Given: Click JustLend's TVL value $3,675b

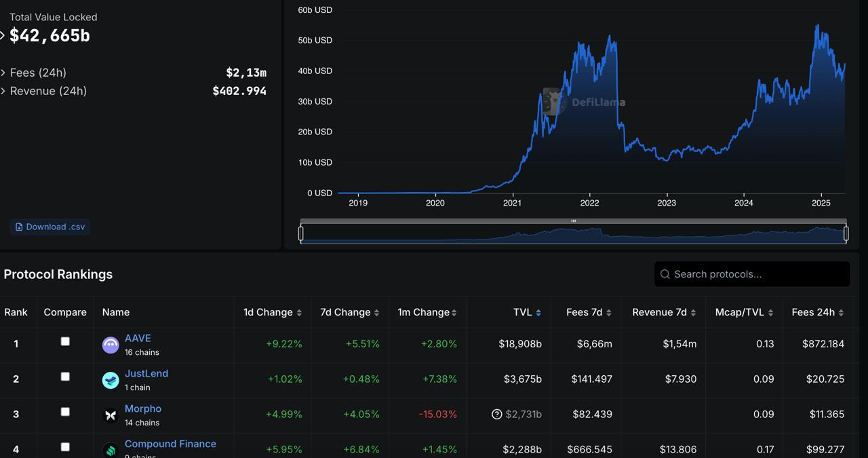Looking at the screenshot, I should pos(523,379).
